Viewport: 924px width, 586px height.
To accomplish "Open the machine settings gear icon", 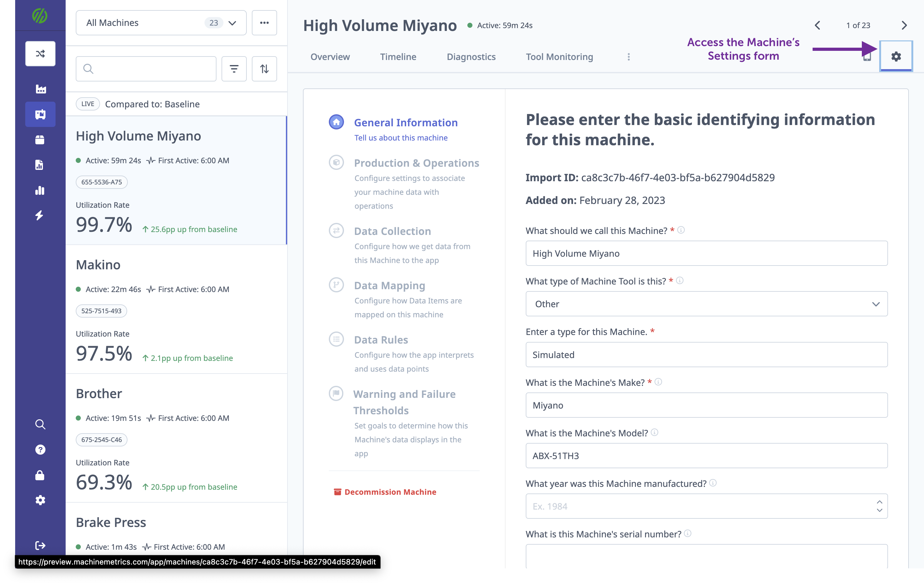I will click(x=896, y=57).
